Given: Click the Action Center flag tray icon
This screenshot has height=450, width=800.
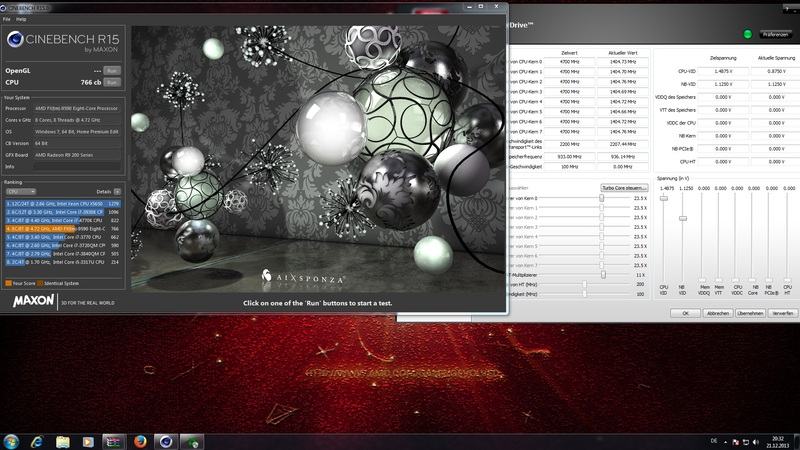Looking at the screenshot, I should pyautogui.click(x=735, y=442).
